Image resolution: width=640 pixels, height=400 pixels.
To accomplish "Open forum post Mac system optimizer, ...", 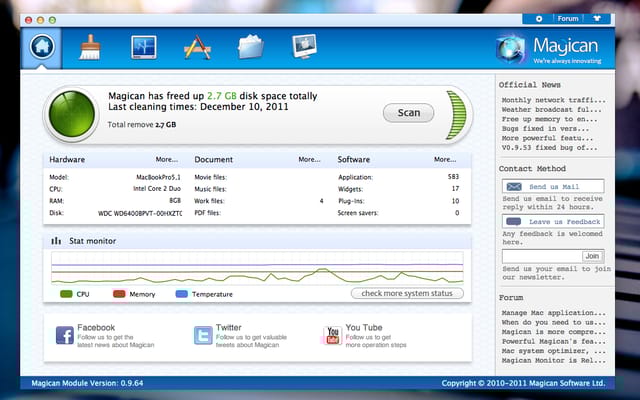I will [x=553, y=351].
